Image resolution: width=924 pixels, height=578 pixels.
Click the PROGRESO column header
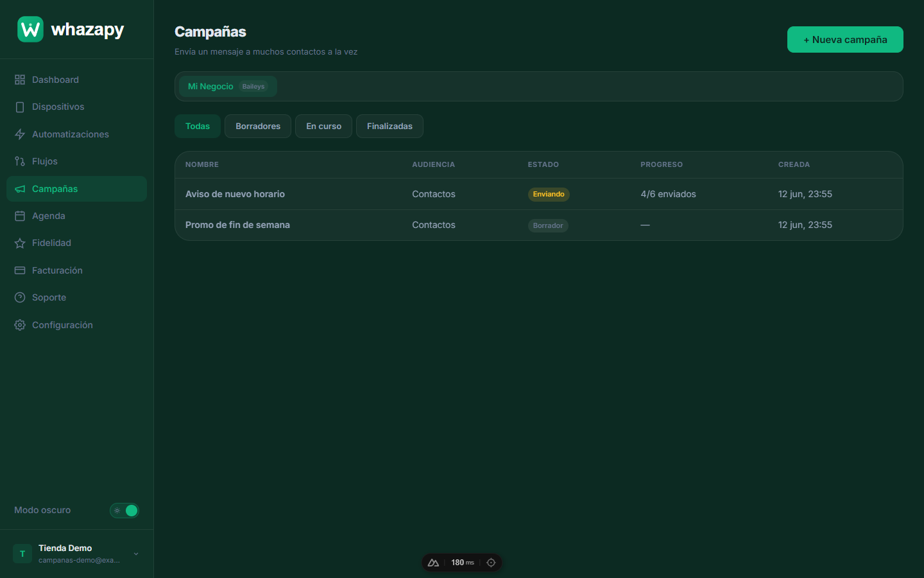click(x=662, y=164)
